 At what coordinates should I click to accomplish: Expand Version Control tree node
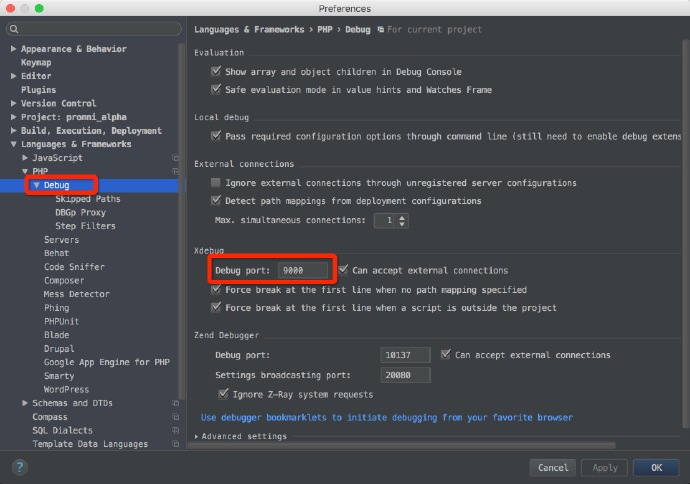pos(13,103)
